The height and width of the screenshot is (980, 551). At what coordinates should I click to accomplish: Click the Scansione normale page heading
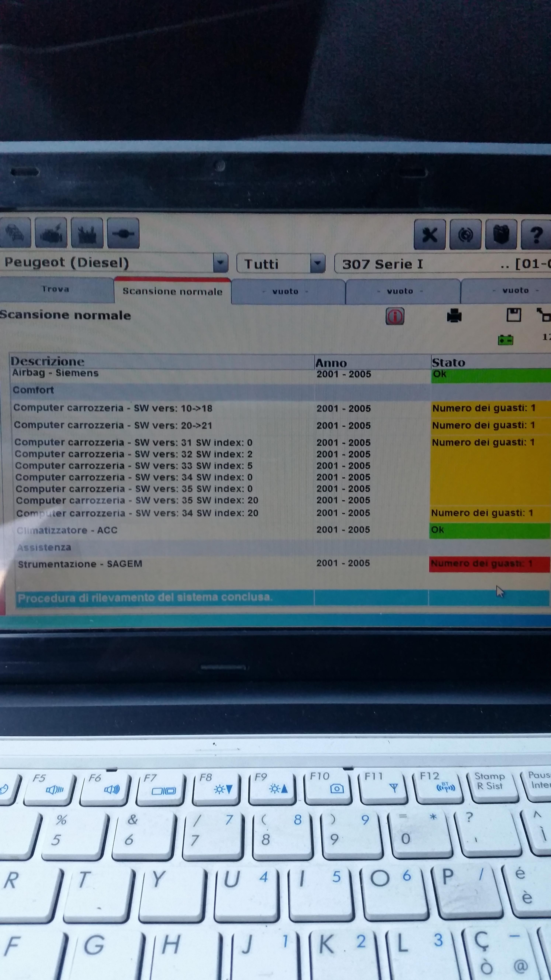click(x=65, y=315)
